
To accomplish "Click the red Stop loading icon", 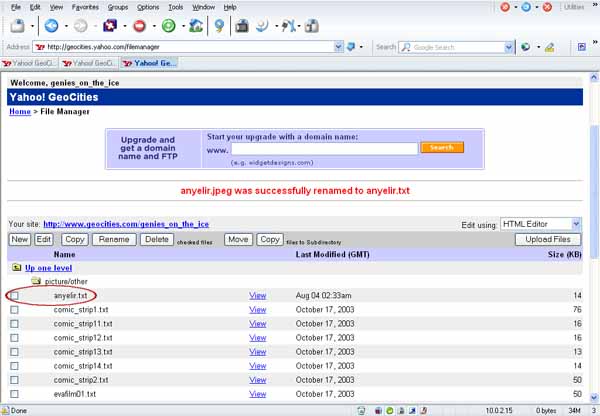I will pyautogui.click(x=139, y=26).
